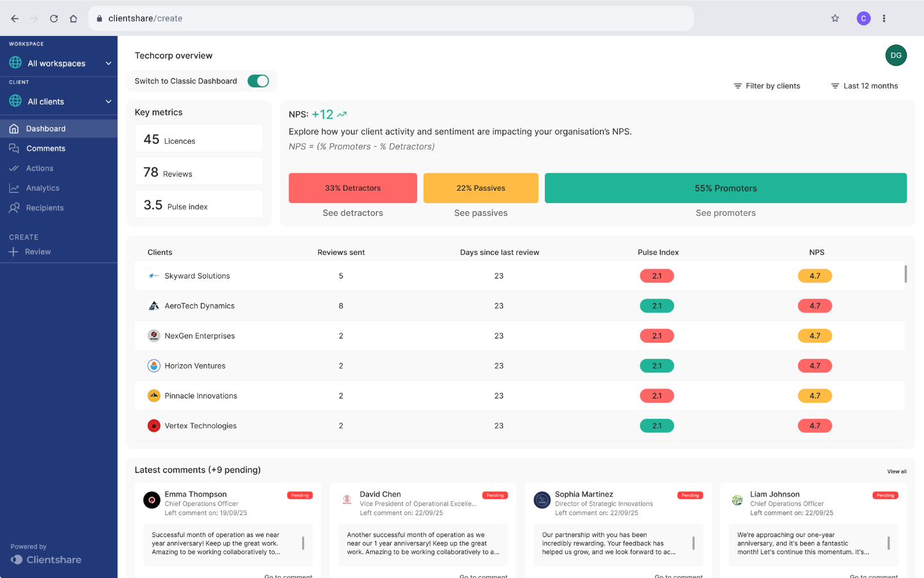Toggle Switch to Classic Dashboard
The height and width of the screenshot is (578, 924).
click(x=258, y=81)
